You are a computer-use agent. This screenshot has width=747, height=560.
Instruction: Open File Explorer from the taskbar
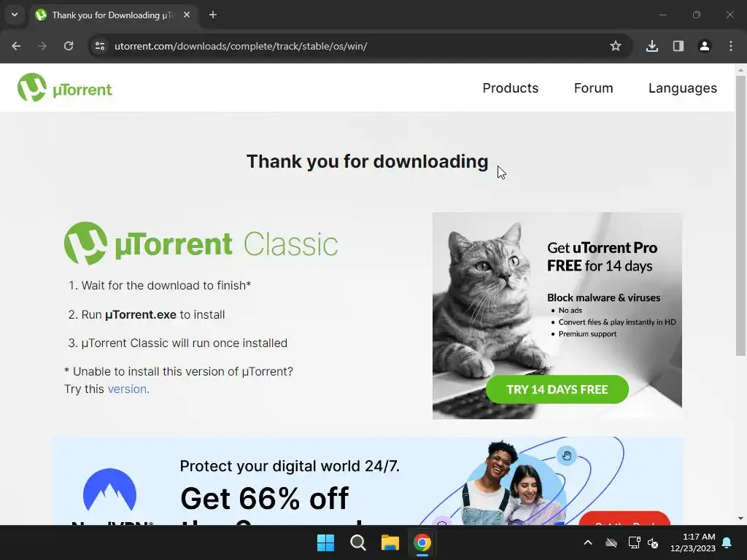(x=390, y=542)
